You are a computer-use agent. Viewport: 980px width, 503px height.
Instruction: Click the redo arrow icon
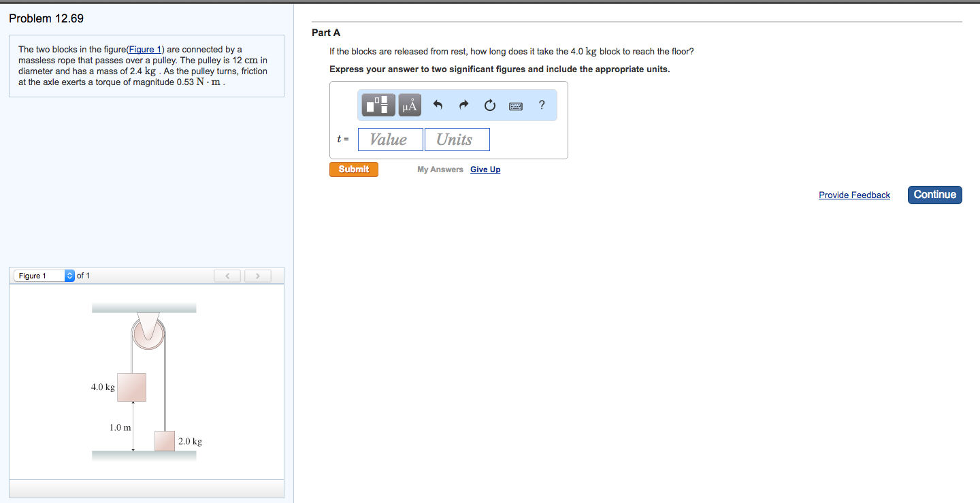464,106
